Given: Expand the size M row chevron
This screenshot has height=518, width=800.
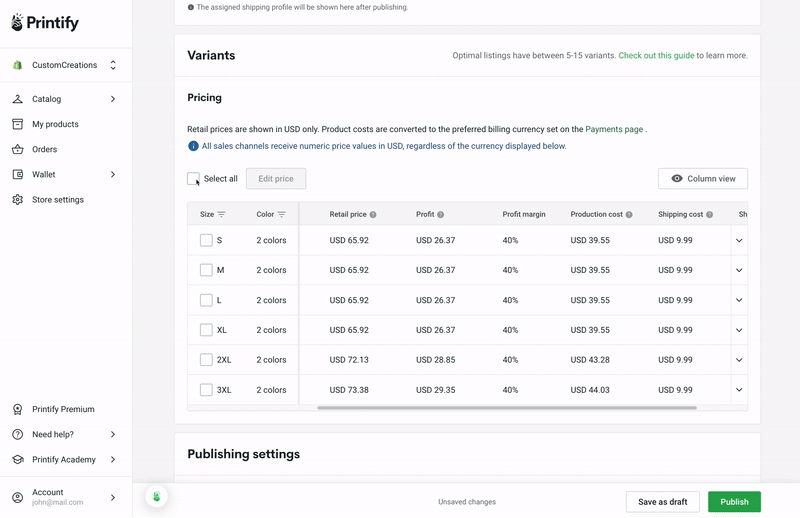Looking at the screenshot, I should [x=739, y=270].
